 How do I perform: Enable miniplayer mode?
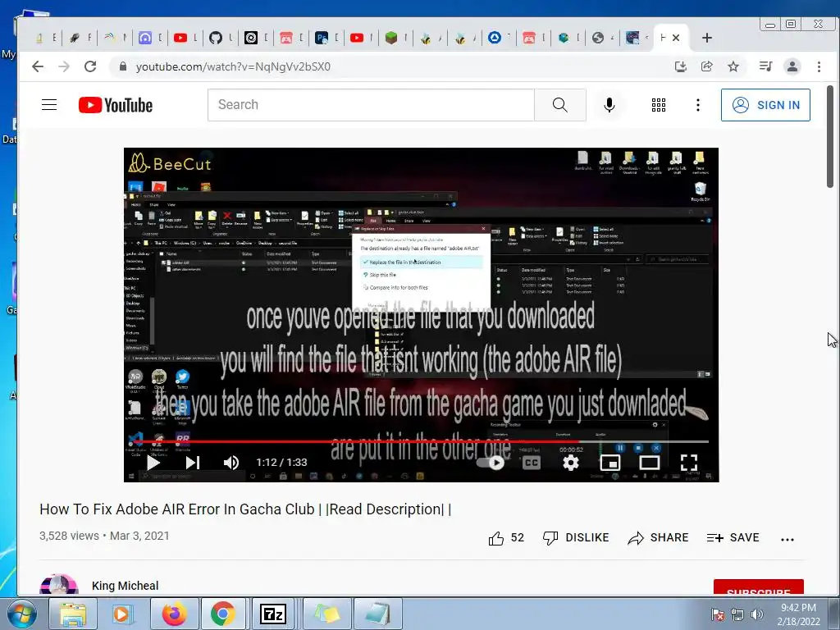[609, 463]
